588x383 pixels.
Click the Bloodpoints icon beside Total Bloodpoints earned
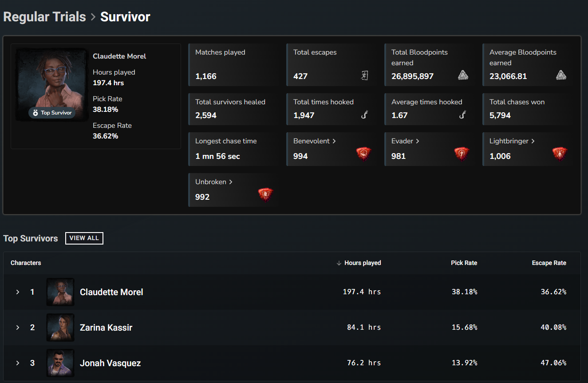[x=462, y=75]
